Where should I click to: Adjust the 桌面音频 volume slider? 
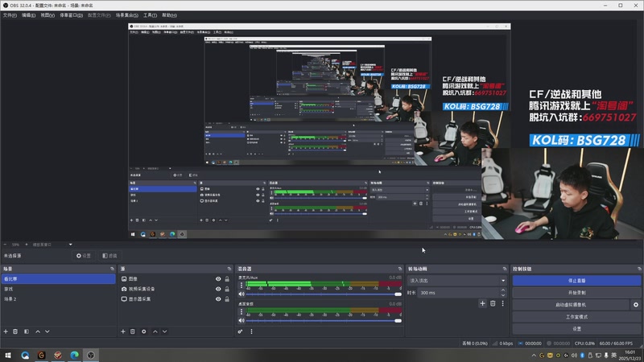click(x=324, y=320)
